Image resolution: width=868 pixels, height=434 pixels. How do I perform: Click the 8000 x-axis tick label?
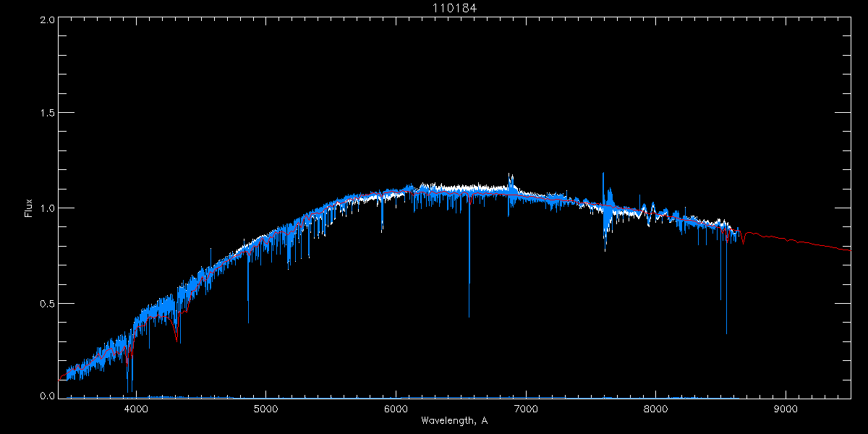click(656, 408)
